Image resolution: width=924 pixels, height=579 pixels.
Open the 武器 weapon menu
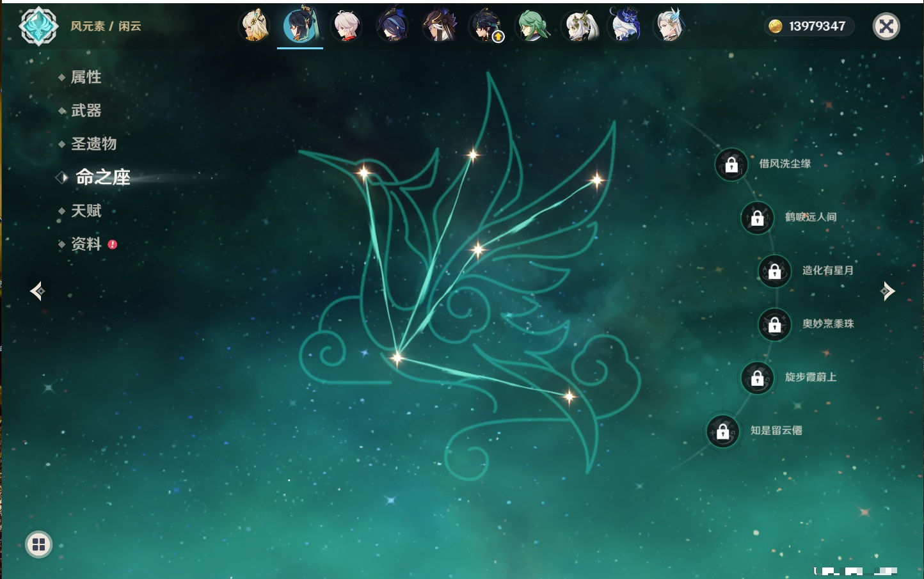pyautogui.click(x=86, y=111)
